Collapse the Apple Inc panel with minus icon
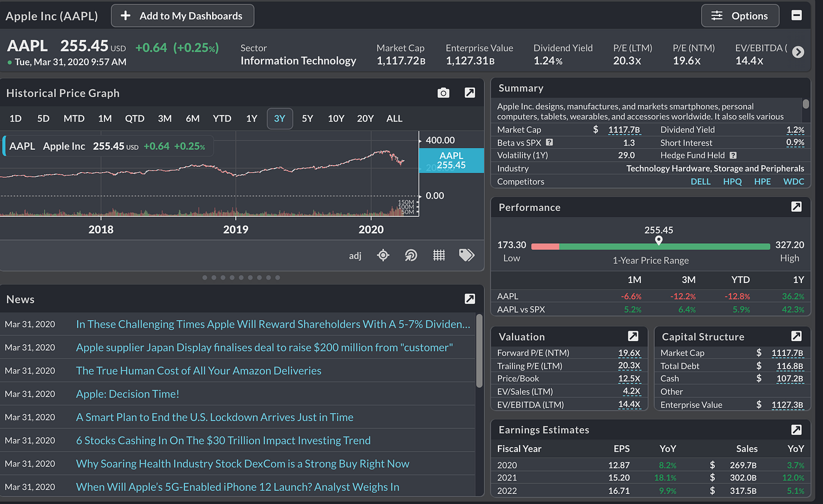This screenshot has width=823, height=504. pos(797,16)
